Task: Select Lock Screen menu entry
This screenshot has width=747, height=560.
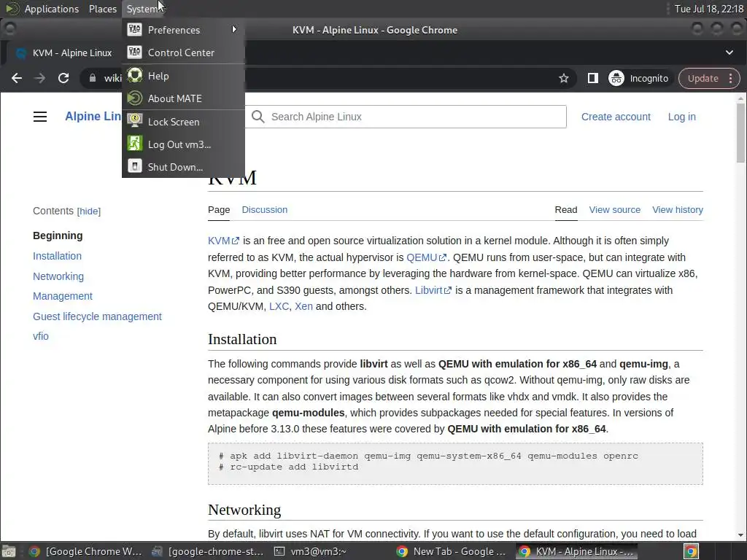Action: (183, 122)
